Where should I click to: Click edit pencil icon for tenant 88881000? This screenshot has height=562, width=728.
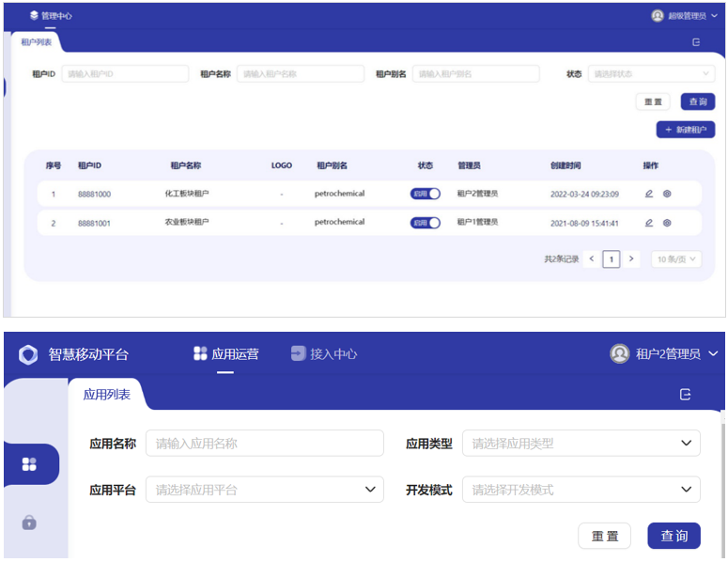(648, 195)
